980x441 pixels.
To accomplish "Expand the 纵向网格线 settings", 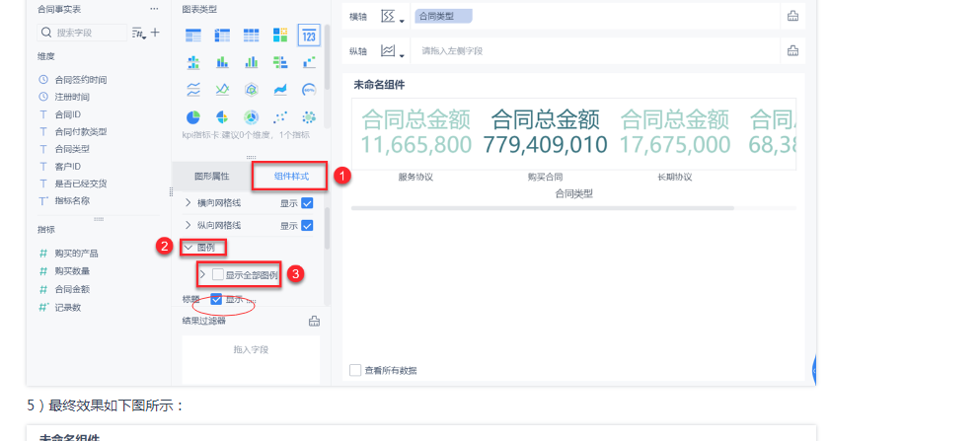I will pos(188,226).
